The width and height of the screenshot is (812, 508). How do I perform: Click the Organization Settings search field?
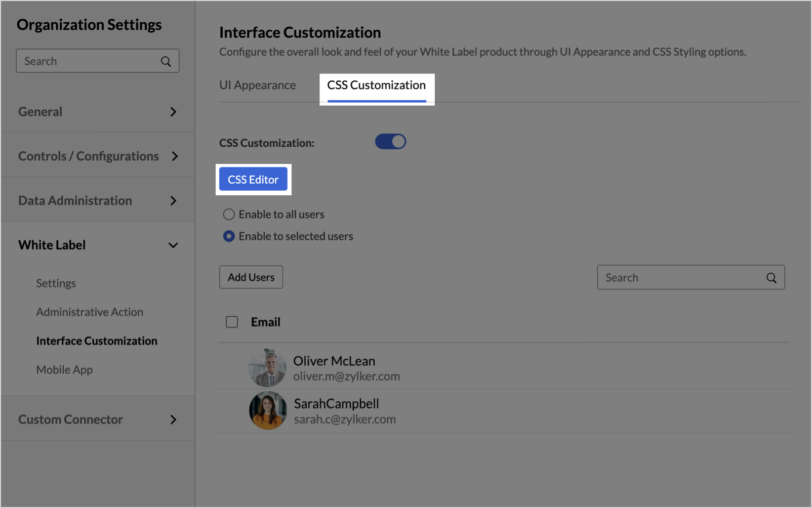[89, 61]
